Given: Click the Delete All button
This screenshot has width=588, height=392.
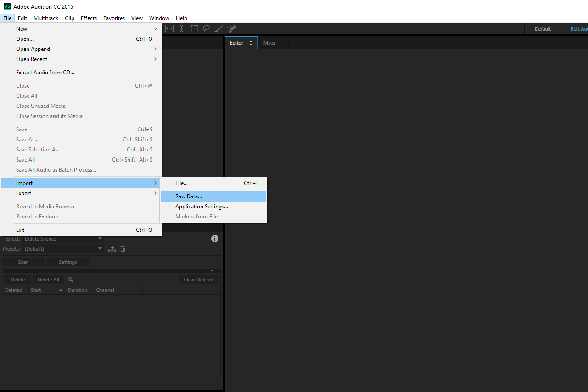Looking at the screenshot, I should point(48,280).
